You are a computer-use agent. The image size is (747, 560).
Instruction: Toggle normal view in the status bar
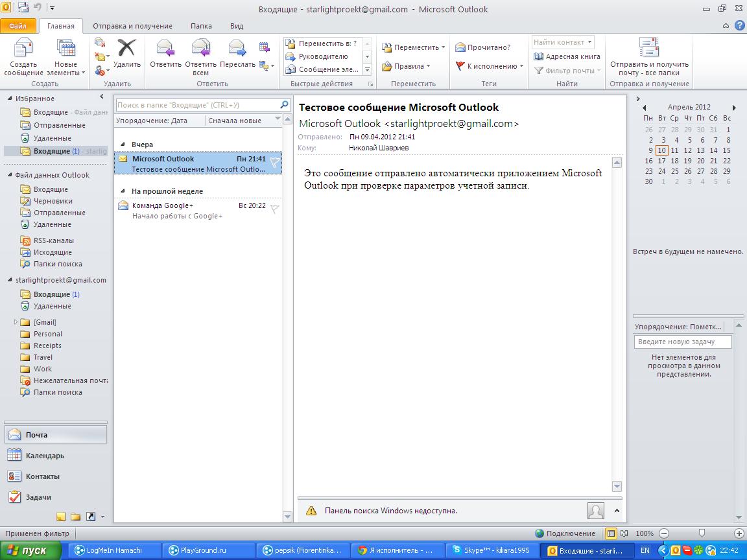611,533
